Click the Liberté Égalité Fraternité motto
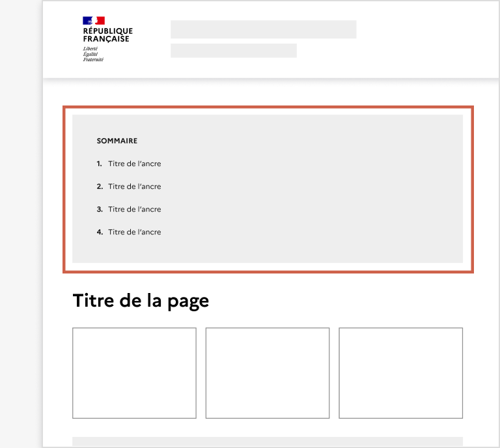The height and width of the screenshot is (448, 500). [x=92, y=54]
